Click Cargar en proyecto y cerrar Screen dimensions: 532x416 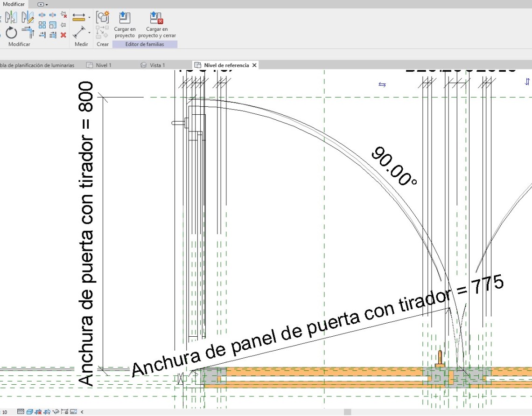click(157, 25)
